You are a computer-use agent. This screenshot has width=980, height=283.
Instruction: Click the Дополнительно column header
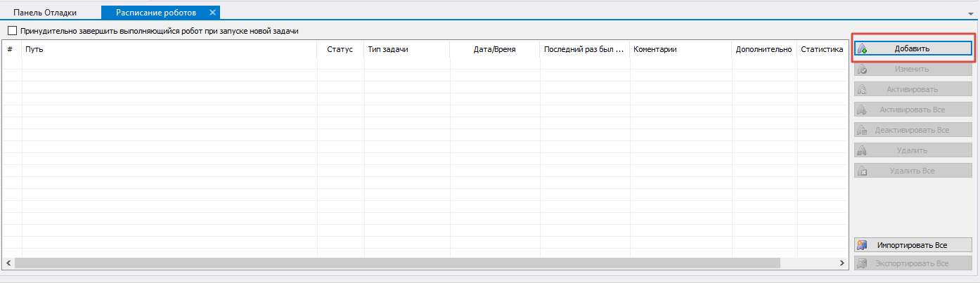[x=763, y=49]
